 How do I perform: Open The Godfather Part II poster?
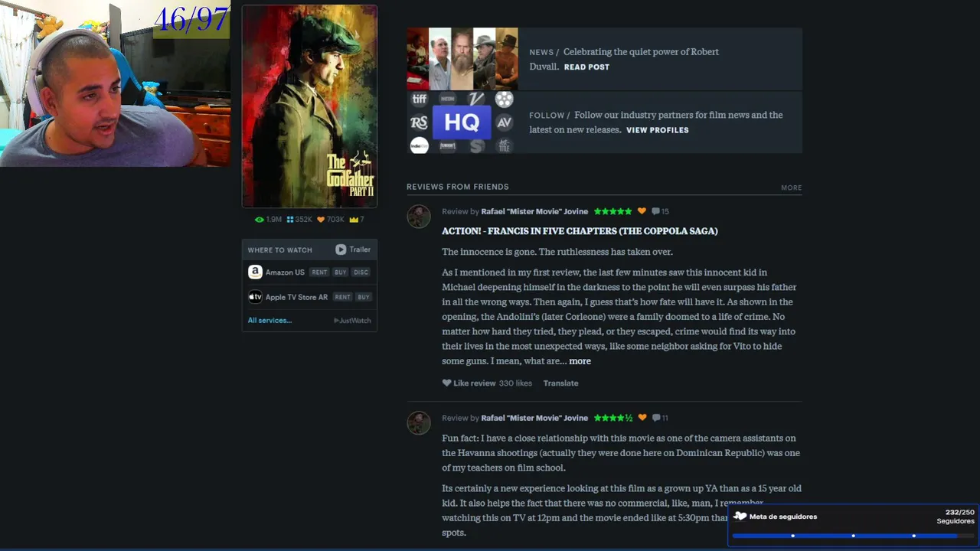coord(309,106)
